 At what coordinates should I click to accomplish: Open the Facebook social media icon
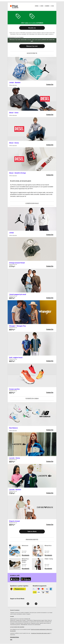pyautogui.click(x=36, y=603)
